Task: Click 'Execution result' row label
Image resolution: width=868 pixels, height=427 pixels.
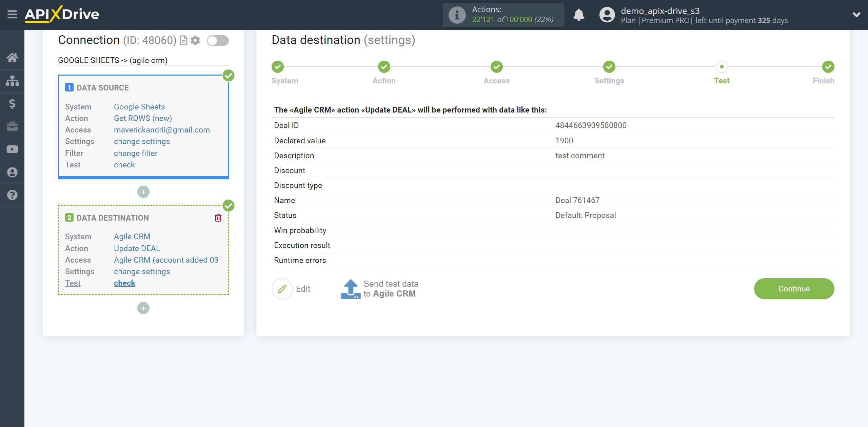Action: coord(302,245)
